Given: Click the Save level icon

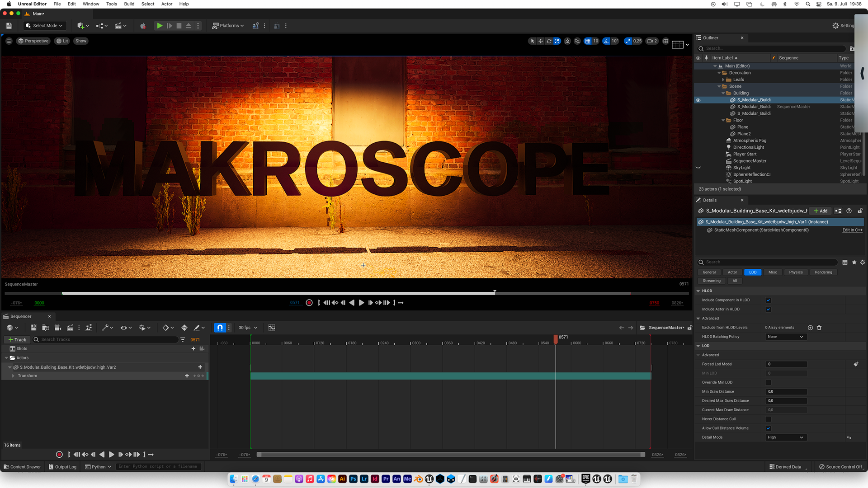Looking at the screenshot, I should click(x=9, y=26).
